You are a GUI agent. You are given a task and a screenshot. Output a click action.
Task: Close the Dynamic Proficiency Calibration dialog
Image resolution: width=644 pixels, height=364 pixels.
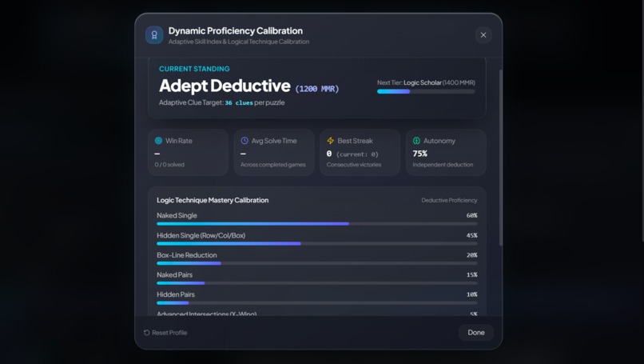coord(483,35)
